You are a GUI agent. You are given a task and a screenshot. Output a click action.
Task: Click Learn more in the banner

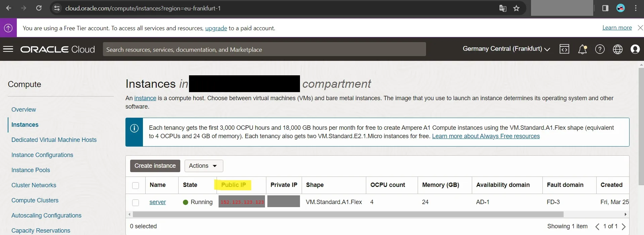617,28
